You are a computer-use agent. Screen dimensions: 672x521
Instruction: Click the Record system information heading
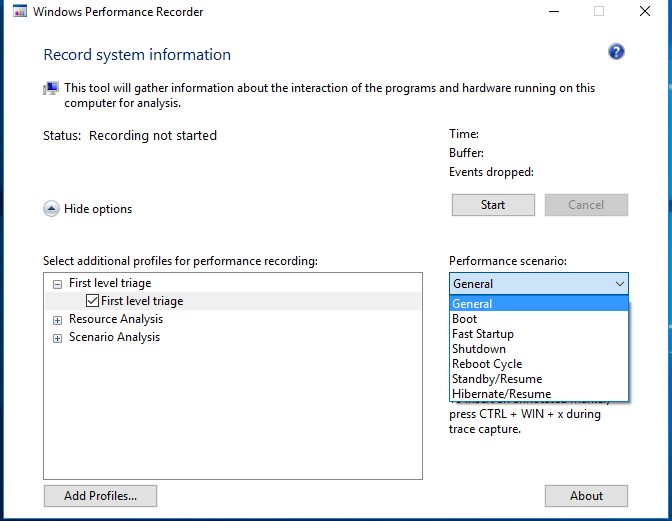137,55
